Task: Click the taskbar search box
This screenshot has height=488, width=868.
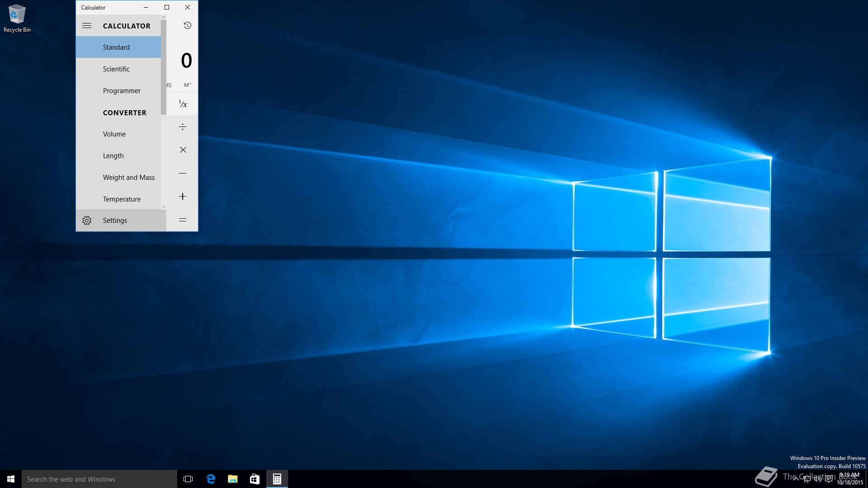Action: (99, 479)
